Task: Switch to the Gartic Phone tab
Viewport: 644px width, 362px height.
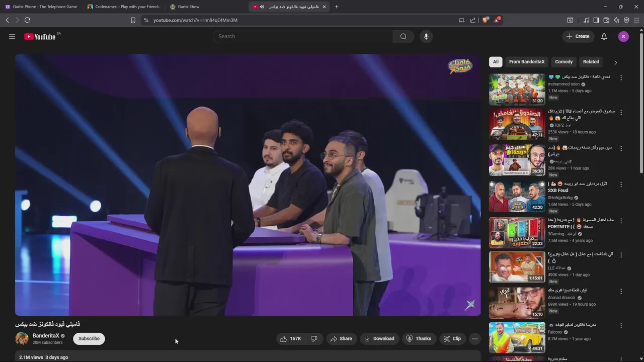Action: click(x=41, y=7)
